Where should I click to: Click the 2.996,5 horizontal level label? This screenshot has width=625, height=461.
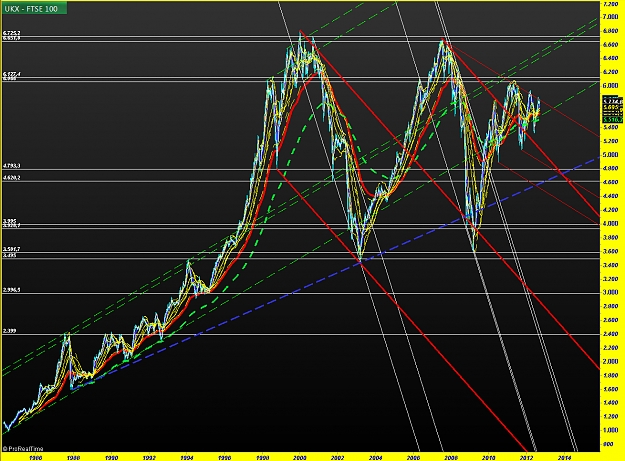pyautogui.click(x=11, y=290)
